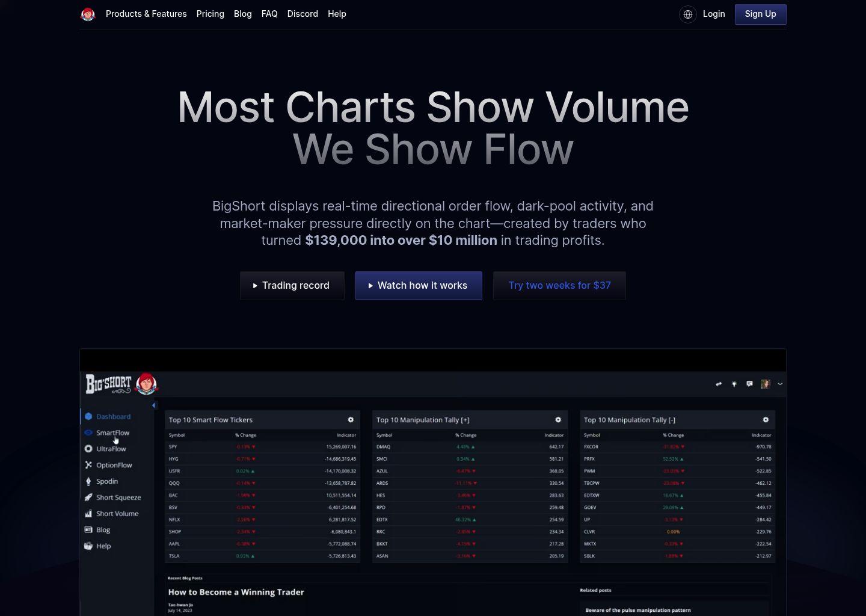Viewport: 866px width, 616px height.
Task: Open Short Squeeze in the sidebar
Action: pyautogui.click(x=118, y=497)
